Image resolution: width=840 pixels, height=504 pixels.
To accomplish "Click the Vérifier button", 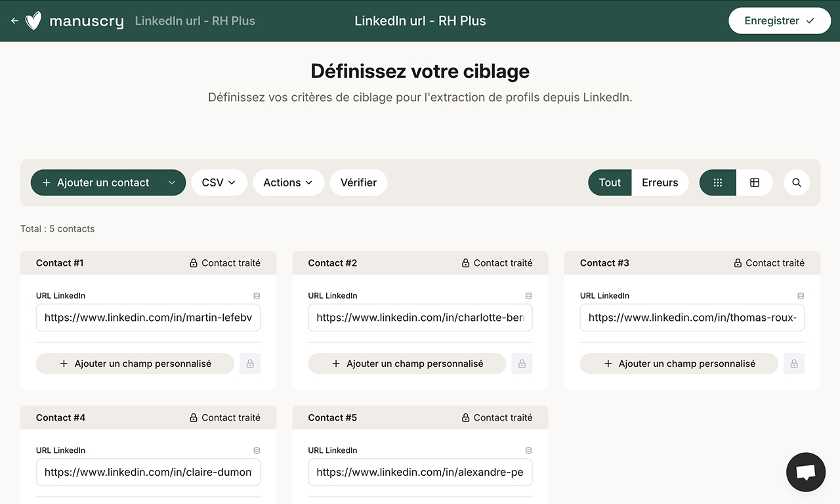I will (x=358, y=182).
